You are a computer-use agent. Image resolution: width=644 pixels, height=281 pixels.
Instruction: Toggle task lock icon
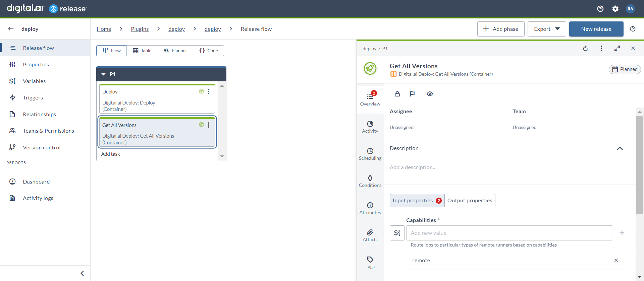pos(397,94)
